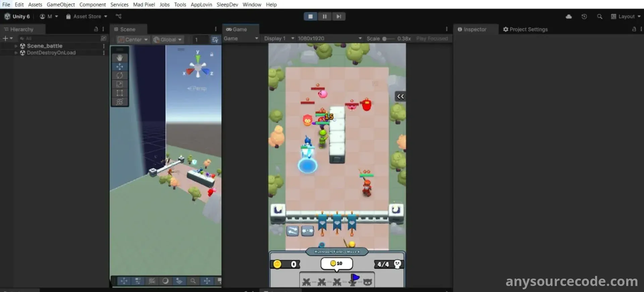Toggle the Inspector panel lock

coord(634,29)
